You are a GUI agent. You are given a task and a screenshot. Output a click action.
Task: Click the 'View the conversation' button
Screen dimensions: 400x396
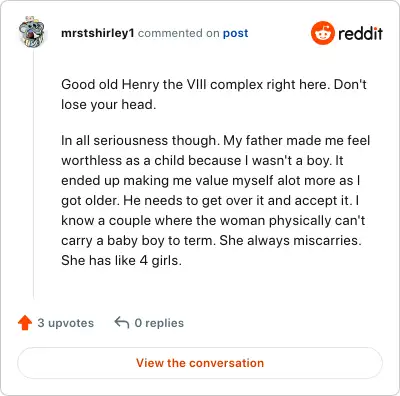pyautogui.click(x=200, y=363)
